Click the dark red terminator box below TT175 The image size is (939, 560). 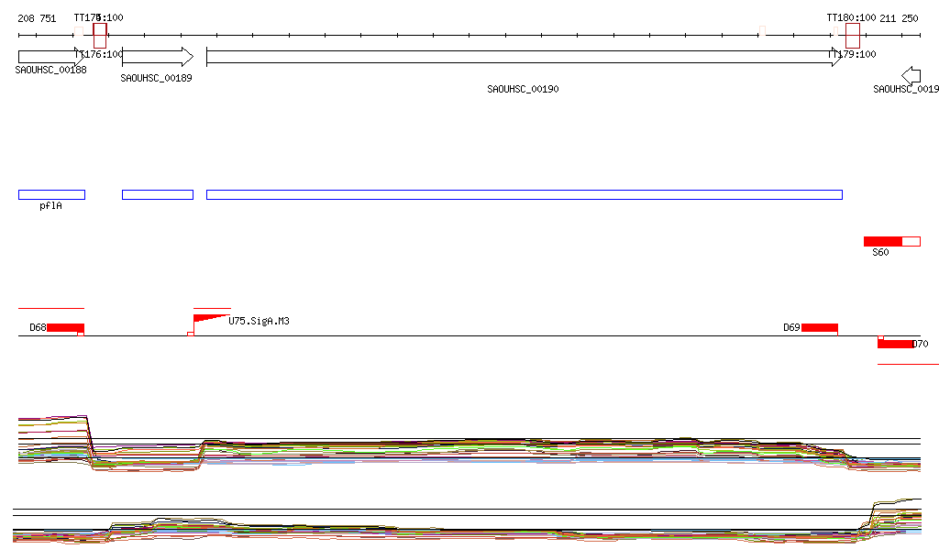100,36
